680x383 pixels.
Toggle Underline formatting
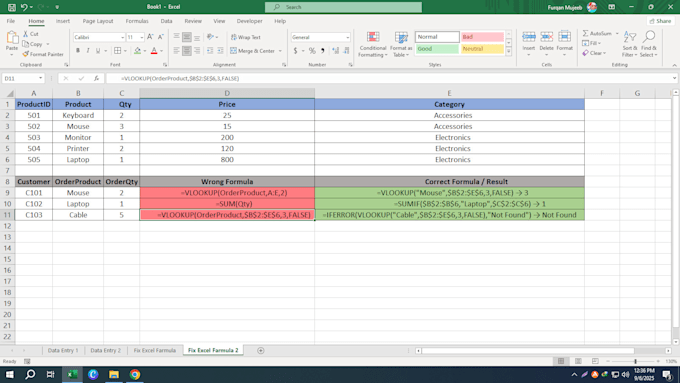(x=98, y=51)
